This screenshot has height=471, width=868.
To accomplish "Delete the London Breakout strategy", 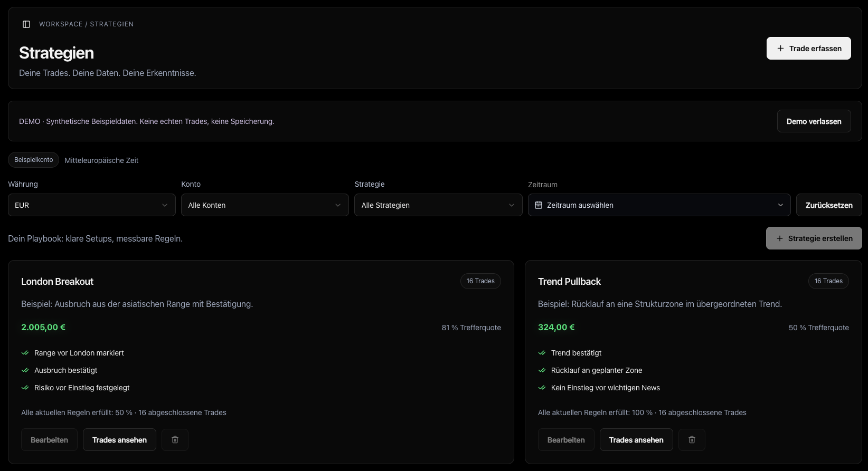I will 175,440.
